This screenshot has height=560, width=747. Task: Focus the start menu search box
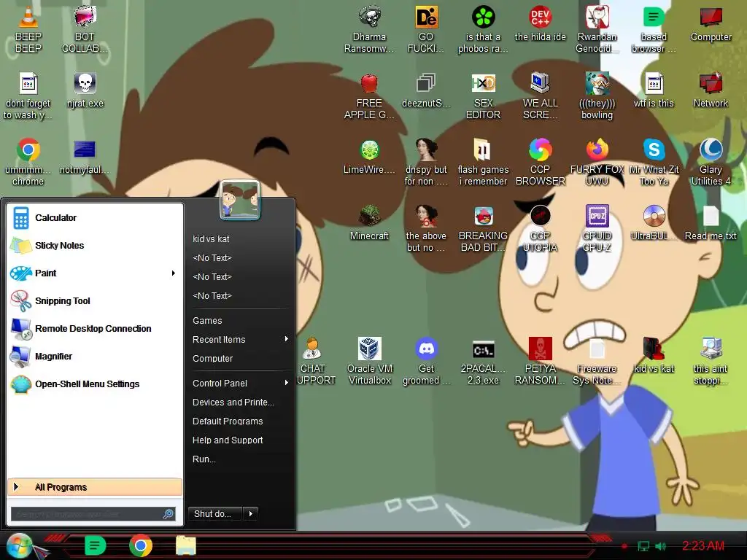coord(93,514)
